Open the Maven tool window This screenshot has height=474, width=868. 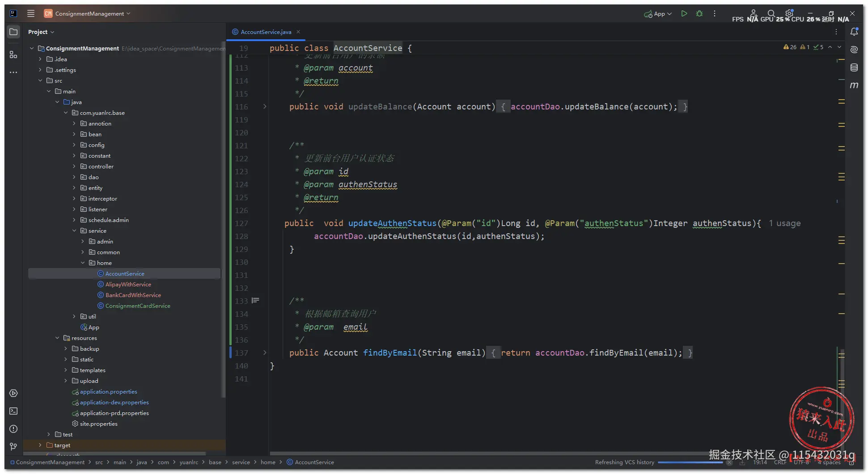pyautogui.click(x=854, y=85)
